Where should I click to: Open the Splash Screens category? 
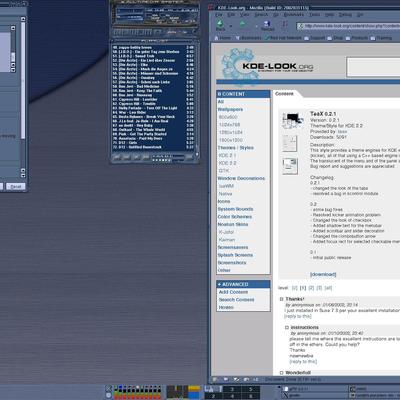235,255
